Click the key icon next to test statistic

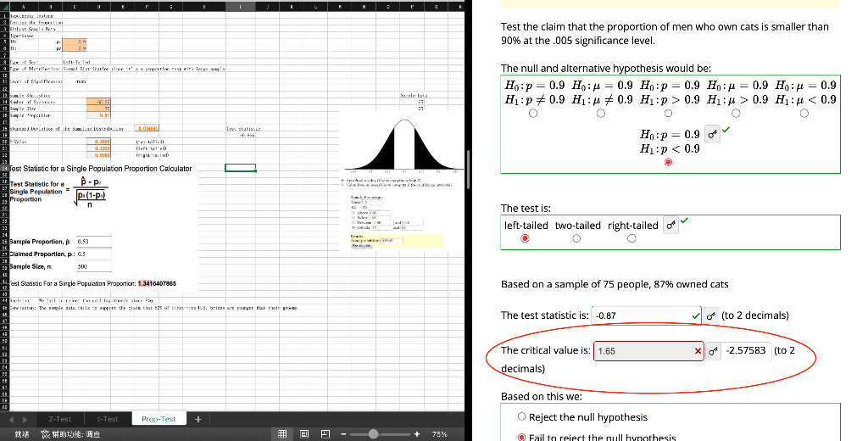(711, 315)
